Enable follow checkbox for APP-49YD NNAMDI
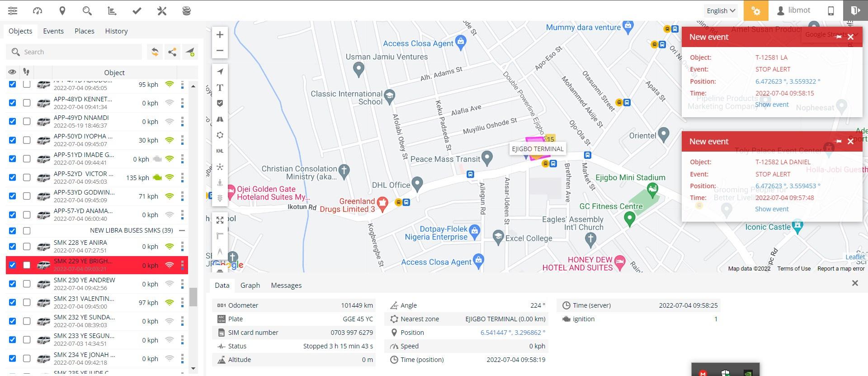 tap(27, 121)
